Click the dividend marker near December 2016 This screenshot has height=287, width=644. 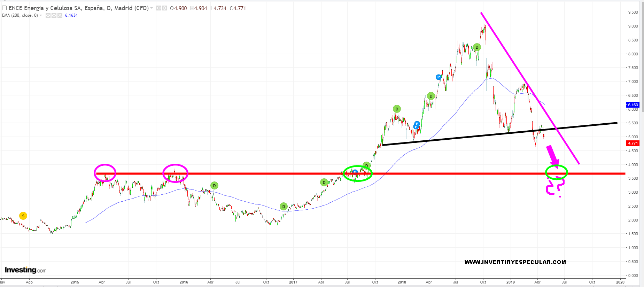click(x=284, y=207)
